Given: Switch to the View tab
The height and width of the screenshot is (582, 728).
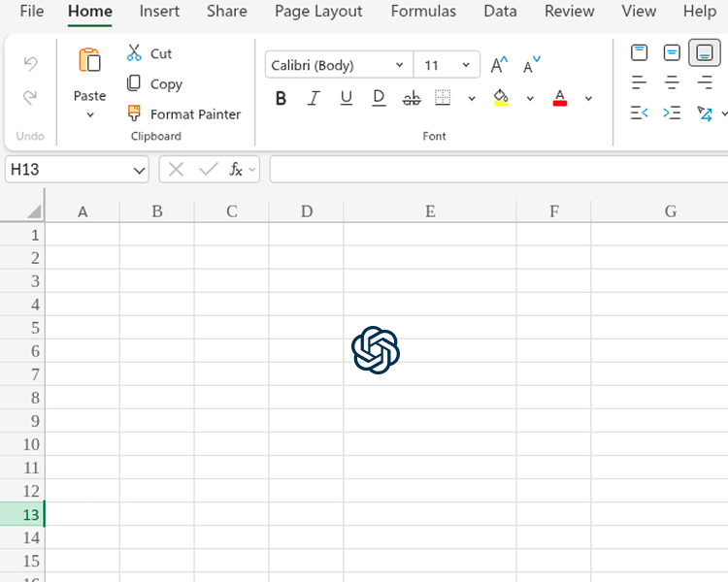Looking at the screenshot, I should 639,11.
